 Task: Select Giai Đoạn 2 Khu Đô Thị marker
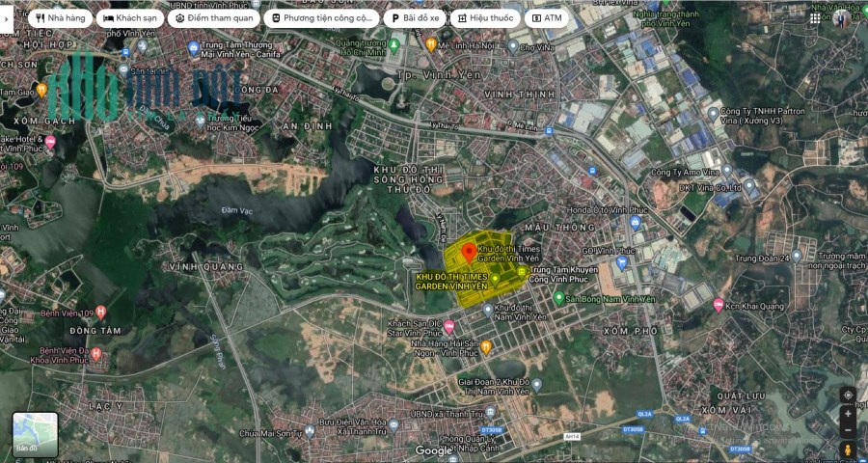pyautogui.click(x=536, y=384)
